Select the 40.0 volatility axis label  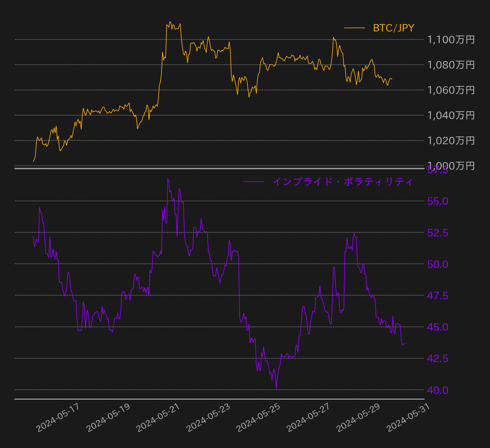pyautogui.click(x=438, y=390)
